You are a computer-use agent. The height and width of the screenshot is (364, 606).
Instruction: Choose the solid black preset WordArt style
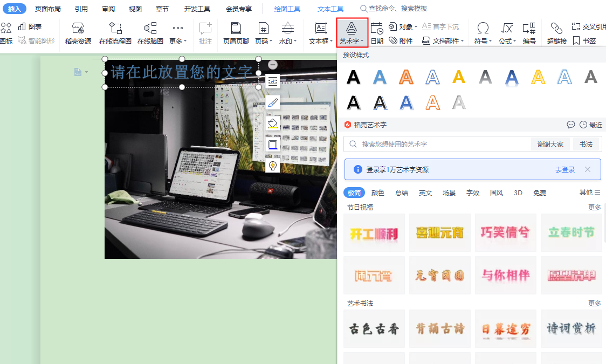(353, 77)
